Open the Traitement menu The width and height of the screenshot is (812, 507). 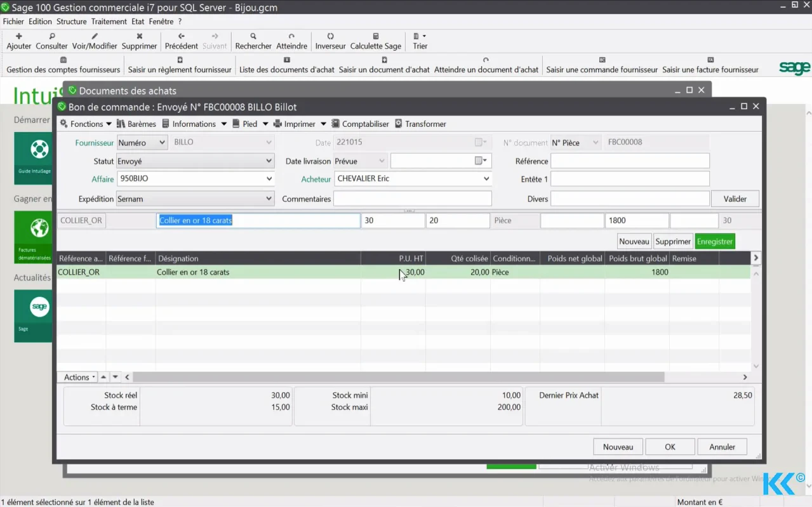(x=109, y=22)
